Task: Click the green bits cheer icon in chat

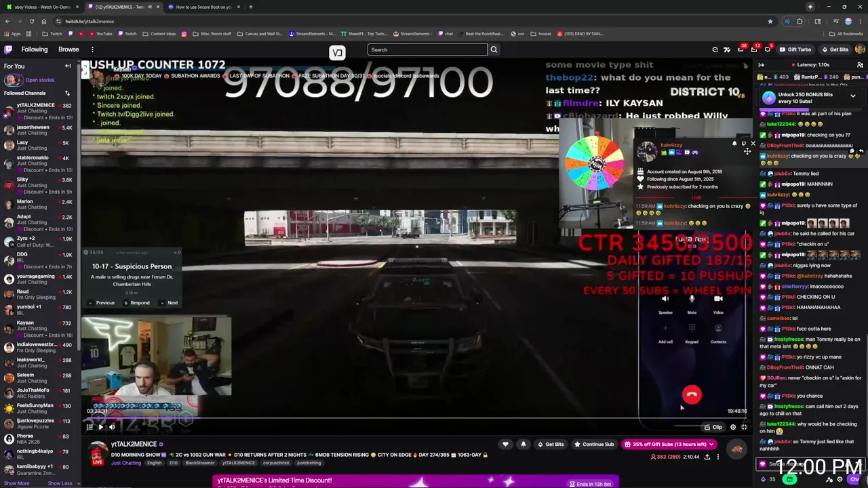Action: click(789, 479)
